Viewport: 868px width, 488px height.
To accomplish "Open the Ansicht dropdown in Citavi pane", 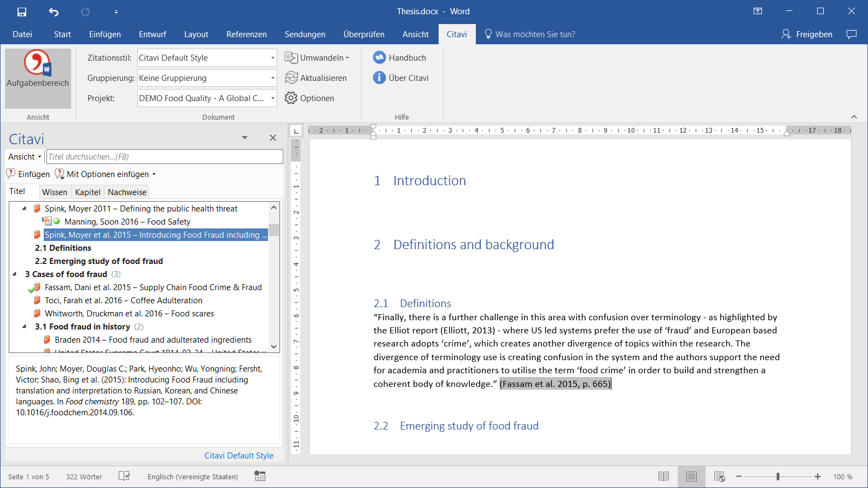I will click(25, 157).
